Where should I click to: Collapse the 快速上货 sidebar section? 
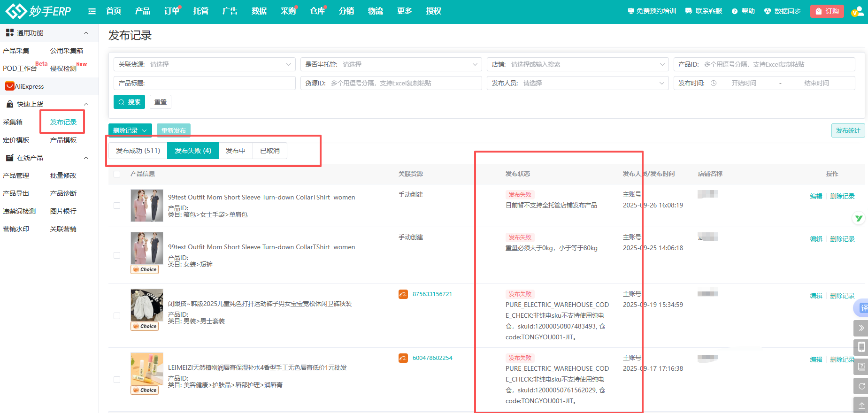86,104
